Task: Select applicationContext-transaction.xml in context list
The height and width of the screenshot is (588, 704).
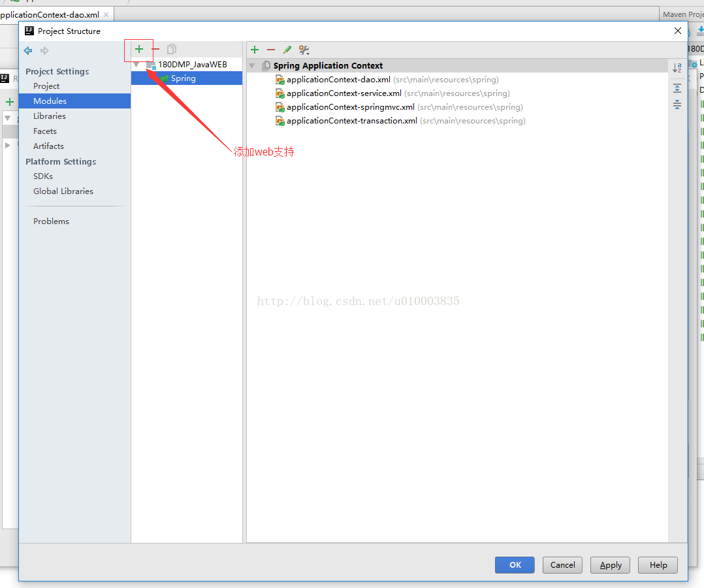Action: (x=352, y=121)
